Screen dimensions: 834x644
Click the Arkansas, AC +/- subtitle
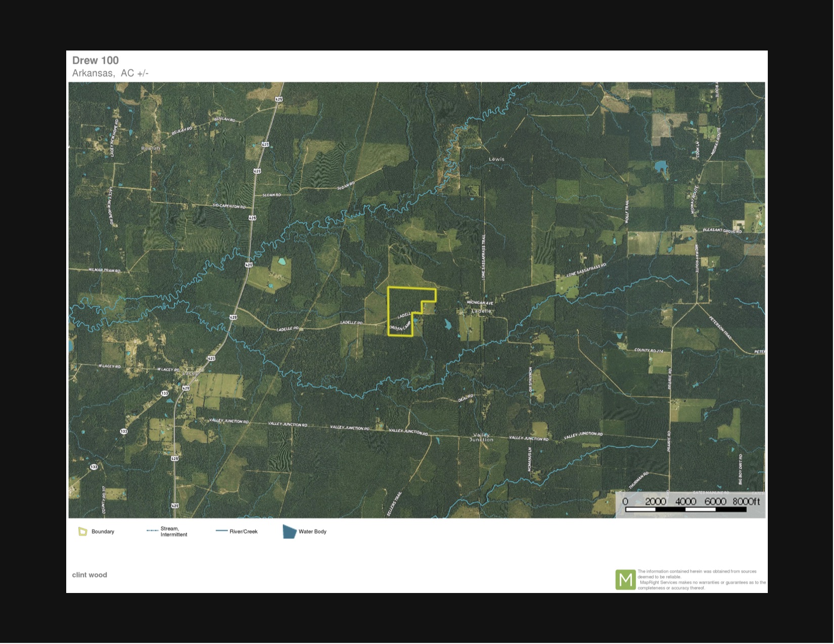tap(110, 73)
